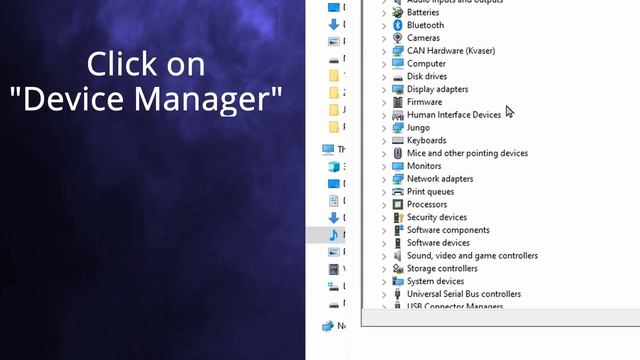Viewport: 640px width, 360px height.
Task: Expand the Disk drives category
Action: [384, 77]
